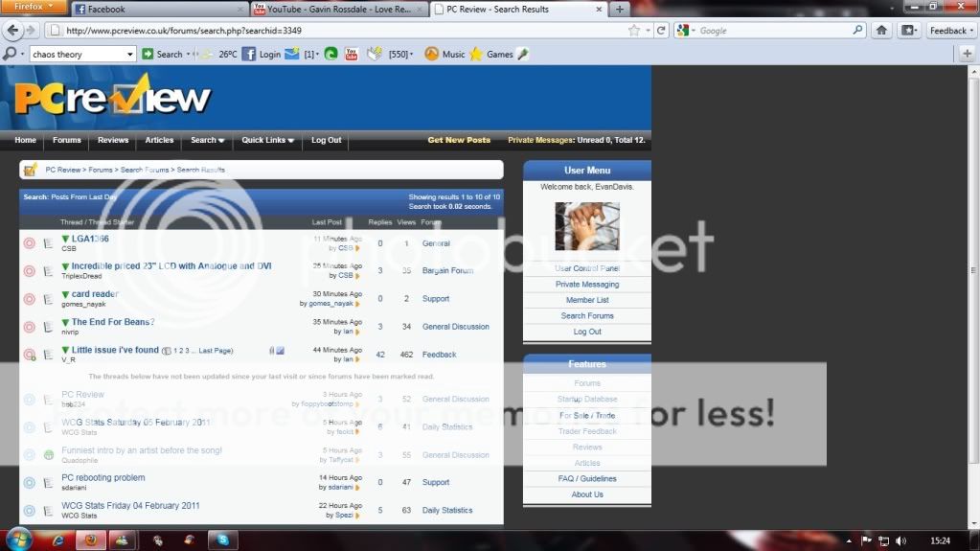This screenshot has height=551, width=980.
Task: Click the Games star toolbar icon
Action: coord(476,54)
